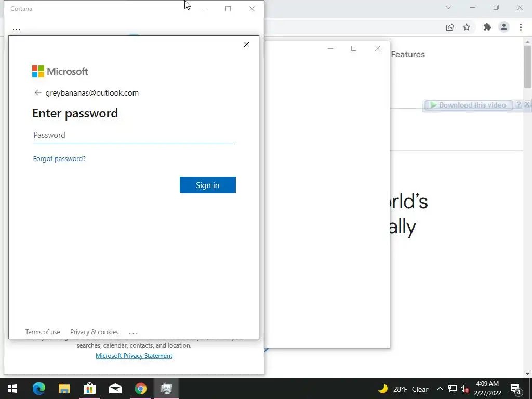The image size is (532, 399).
Task: Click Chrome's share this page icon
Action: (450, 28)
